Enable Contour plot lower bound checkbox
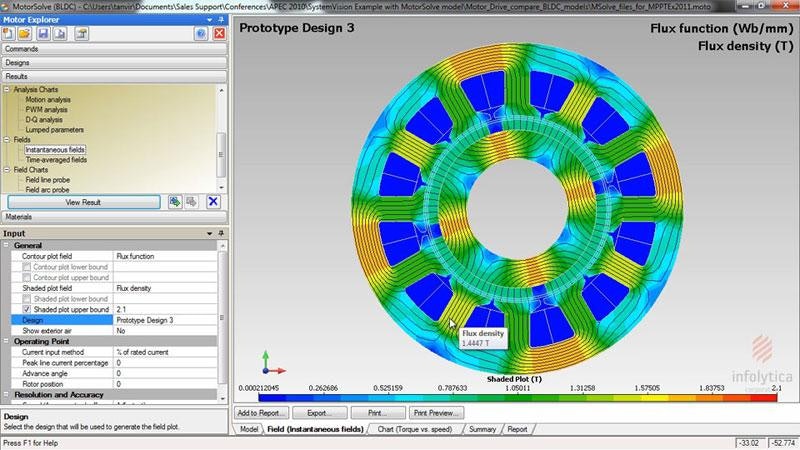This screenshot has height=450, width=800. tap(26, 267)
